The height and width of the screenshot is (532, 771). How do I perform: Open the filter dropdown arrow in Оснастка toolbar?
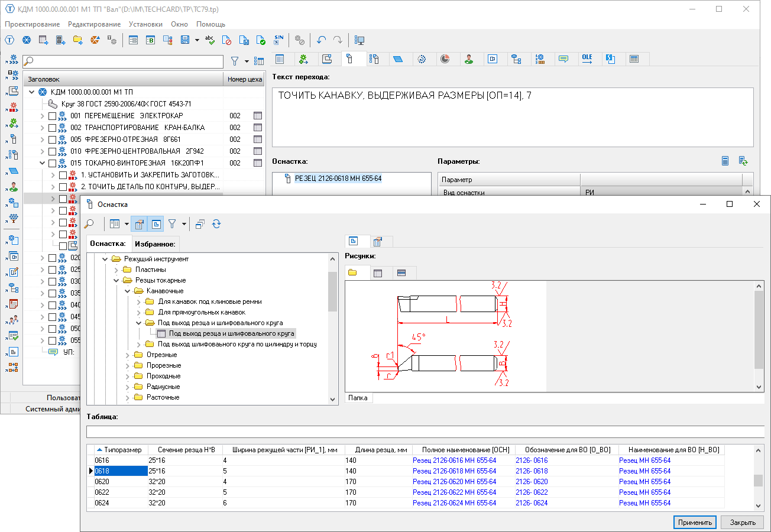pyautogui.click(x=184, y=224)
